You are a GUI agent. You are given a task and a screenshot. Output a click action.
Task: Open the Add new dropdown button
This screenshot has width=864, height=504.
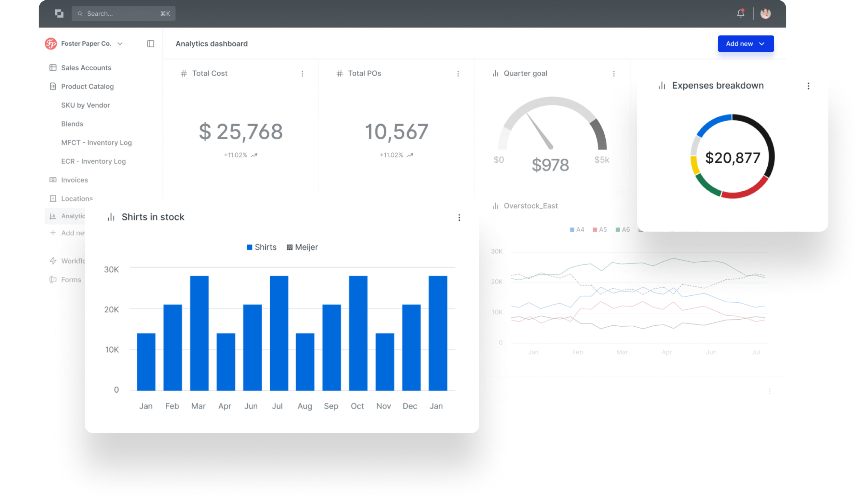pos(745,43)
